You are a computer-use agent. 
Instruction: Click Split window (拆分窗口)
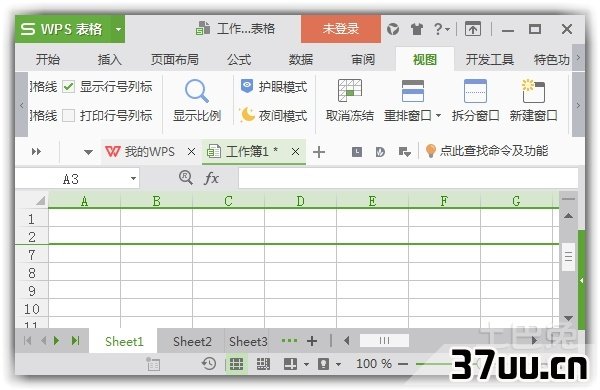coord(475,100)
